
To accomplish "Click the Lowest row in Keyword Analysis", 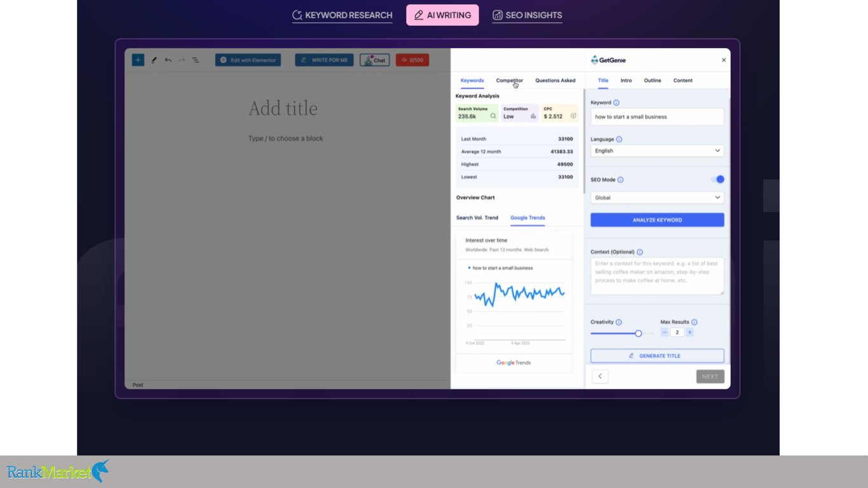I will click(x=517, y=177).
